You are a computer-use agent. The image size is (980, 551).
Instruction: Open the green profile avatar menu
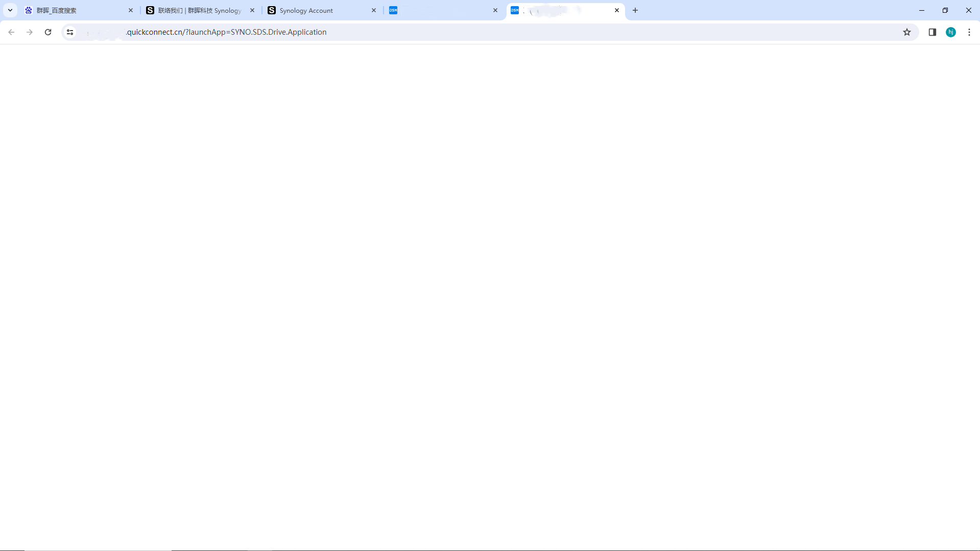click(951, 32)
